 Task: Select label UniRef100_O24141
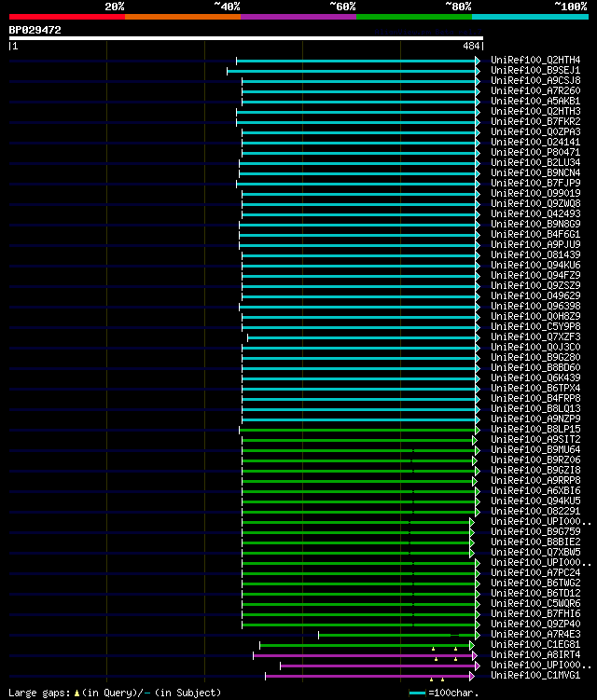[x=535, y=142]
